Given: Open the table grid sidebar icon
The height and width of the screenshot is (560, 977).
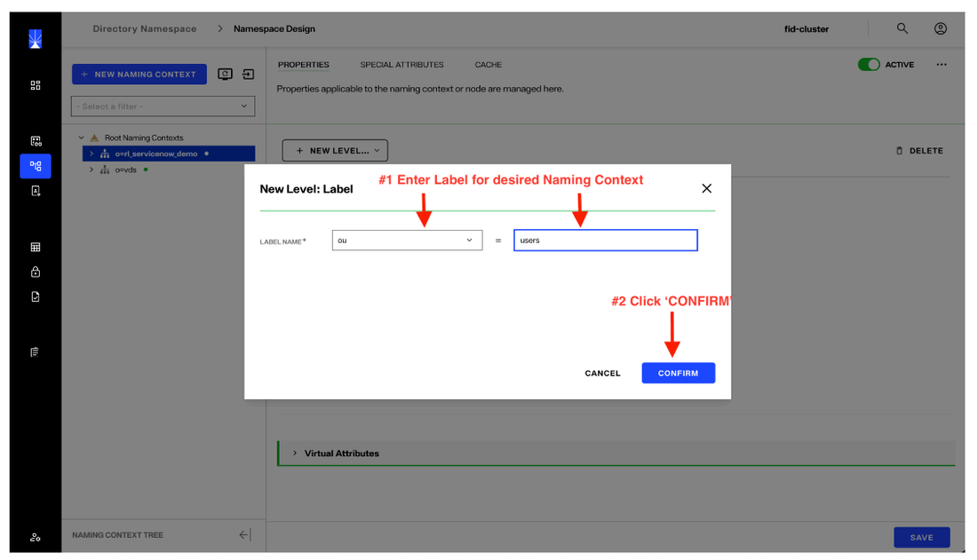Looking at the screenshot, I should coord(36,248).
